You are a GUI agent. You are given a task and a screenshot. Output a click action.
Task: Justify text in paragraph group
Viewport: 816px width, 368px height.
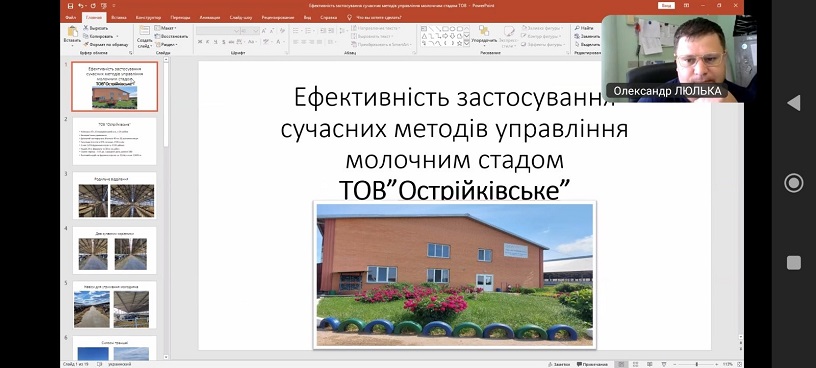pos(319,42)
